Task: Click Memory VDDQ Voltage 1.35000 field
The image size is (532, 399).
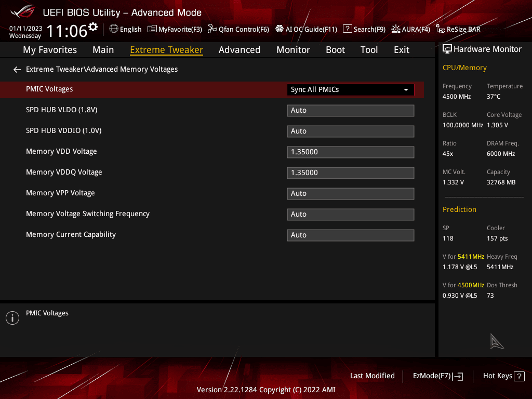Action: (351, 173)
